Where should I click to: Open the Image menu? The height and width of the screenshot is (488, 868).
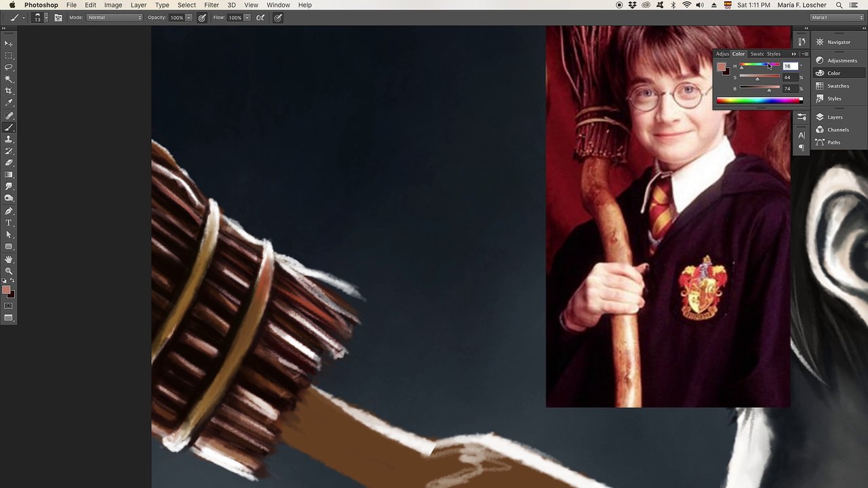click(113, 5)
